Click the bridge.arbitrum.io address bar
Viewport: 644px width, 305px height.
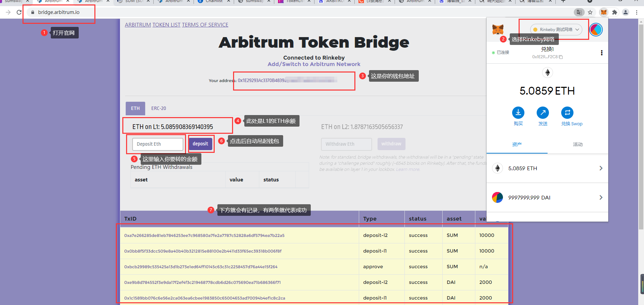click(59, 12)
